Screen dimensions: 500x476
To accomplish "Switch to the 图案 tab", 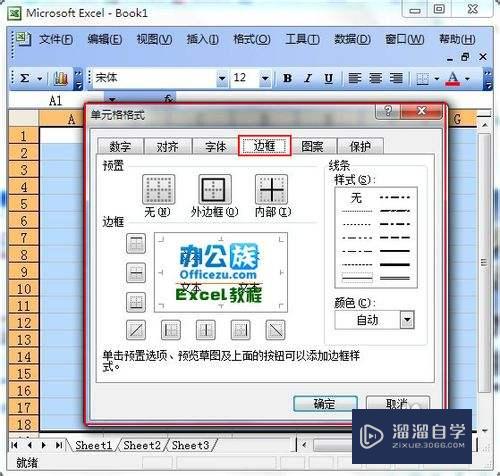I will click(x=312, y=146).
